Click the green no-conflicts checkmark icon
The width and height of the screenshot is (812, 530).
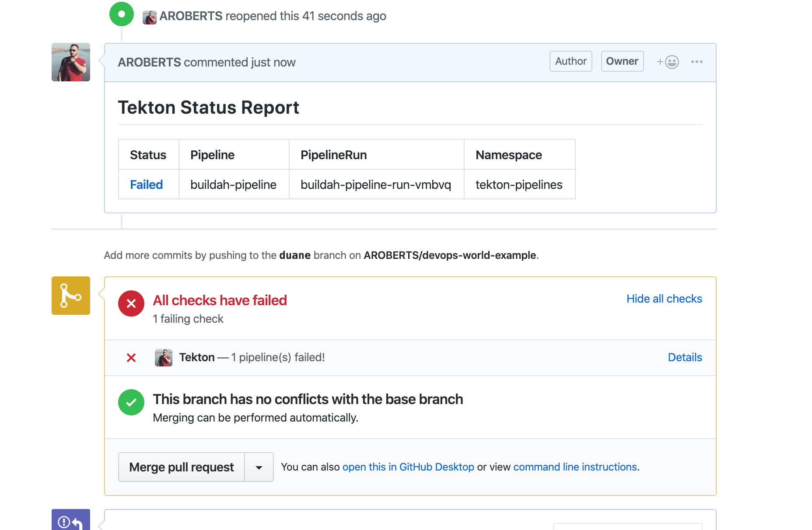131,402
